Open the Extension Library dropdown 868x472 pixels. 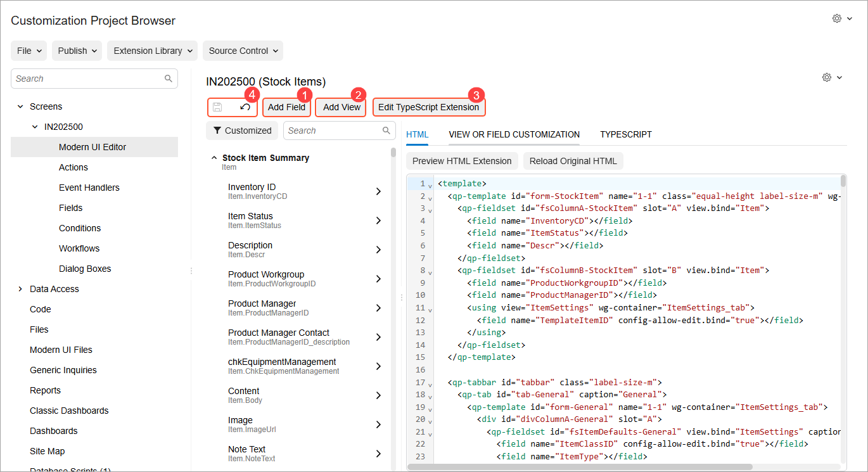pos(152,51)
